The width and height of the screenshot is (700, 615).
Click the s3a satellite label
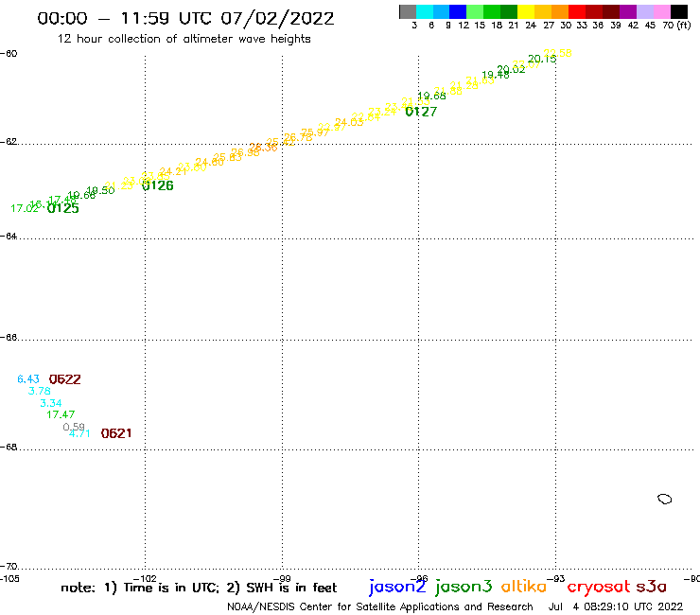click(x=651, y=587)
